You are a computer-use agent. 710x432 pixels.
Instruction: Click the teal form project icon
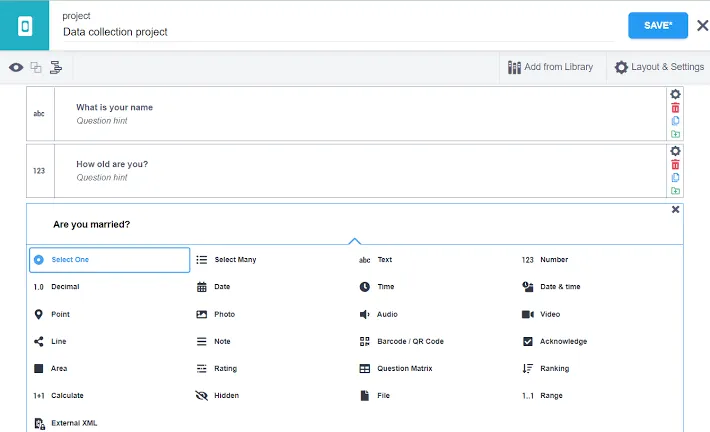(x=24, y=25)
